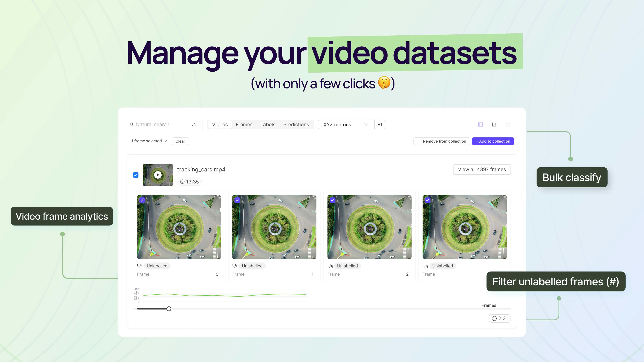
Task: Click the frames timeline slider handle
Action: pyautogui.click(x=169, y=309)
